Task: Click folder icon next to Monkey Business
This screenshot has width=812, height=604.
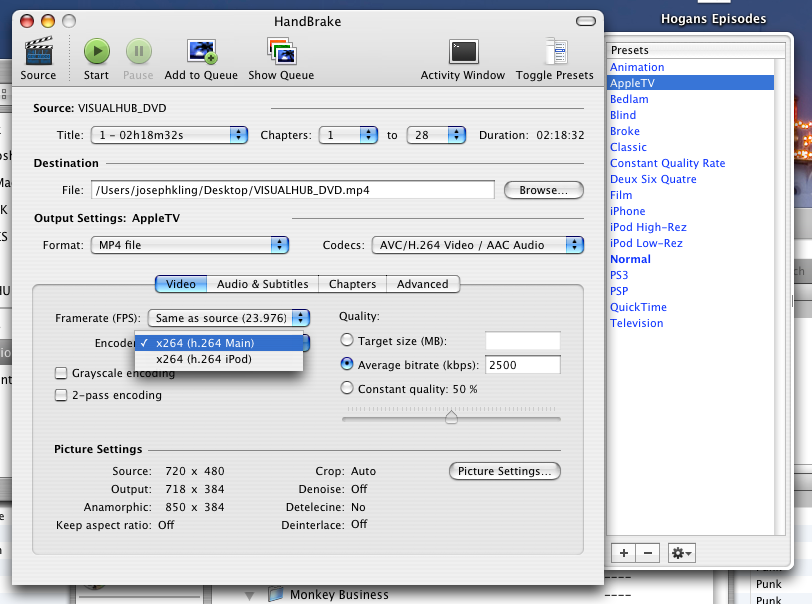Action: pyautogui.click(x=276, y=594)
